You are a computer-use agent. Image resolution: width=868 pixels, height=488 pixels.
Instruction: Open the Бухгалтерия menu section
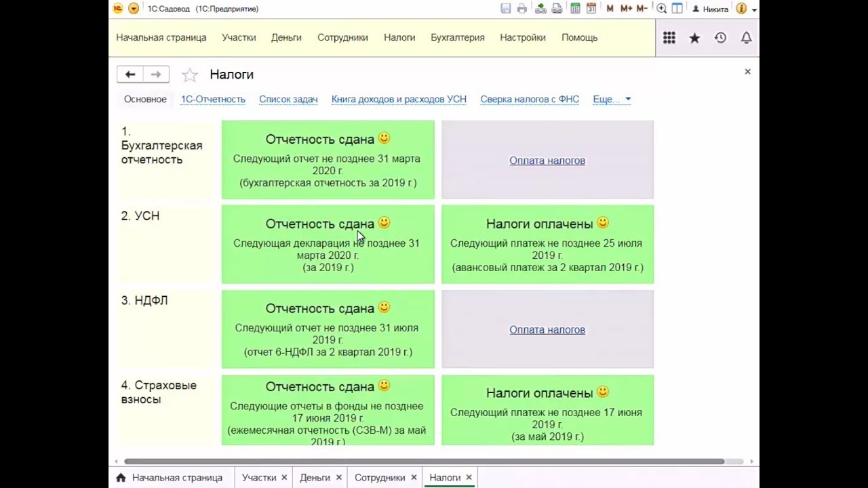tap(457, 37)
